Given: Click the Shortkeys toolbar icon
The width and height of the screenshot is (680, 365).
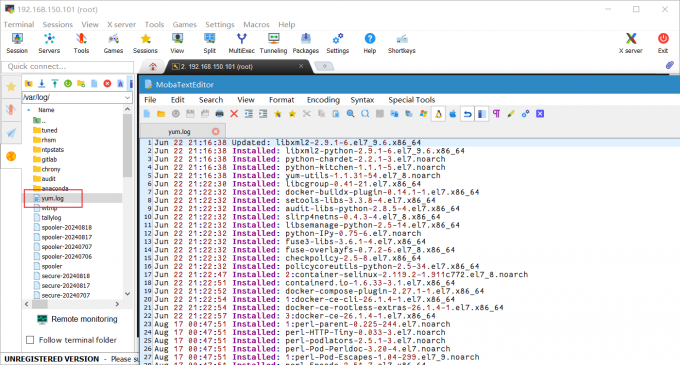Looking at the screenshot, I should pyautogui.click(x=402, y=43).
